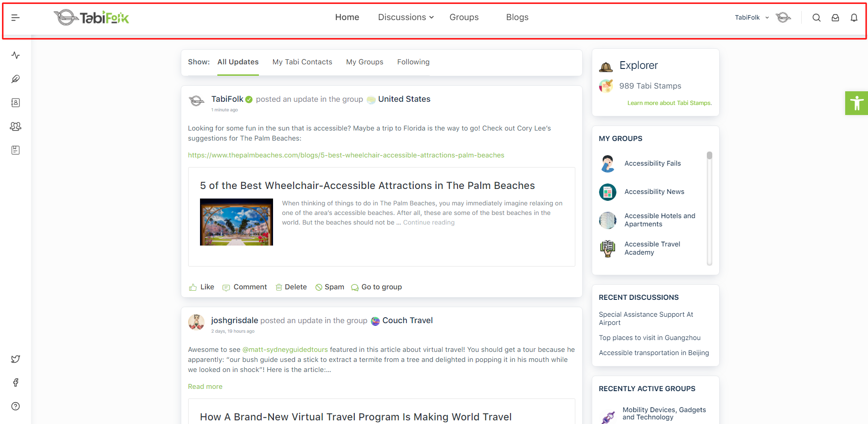The height and width of the screenshot is (424, 868).
Task: Open the groups people sidebar icon
Action: click(x=16, y=126)
